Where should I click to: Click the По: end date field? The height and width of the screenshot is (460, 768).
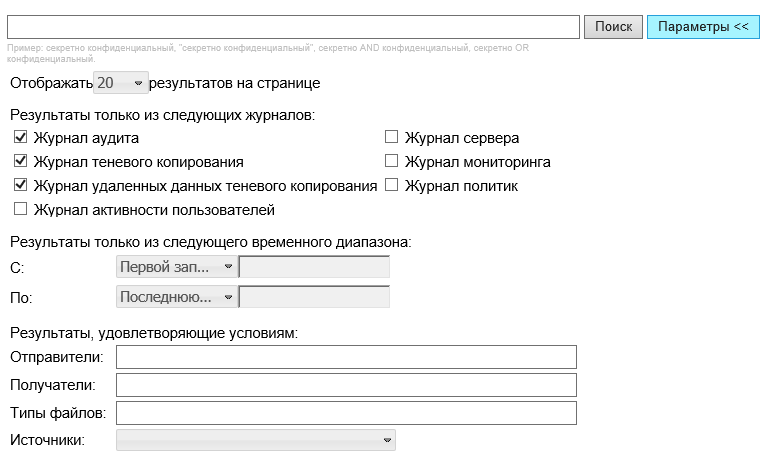pyautogui.click(x=314, y=297)
